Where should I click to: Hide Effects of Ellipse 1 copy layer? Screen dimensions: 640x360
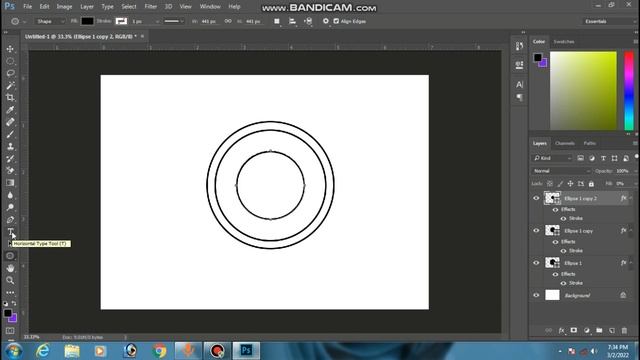coord(555,242)
